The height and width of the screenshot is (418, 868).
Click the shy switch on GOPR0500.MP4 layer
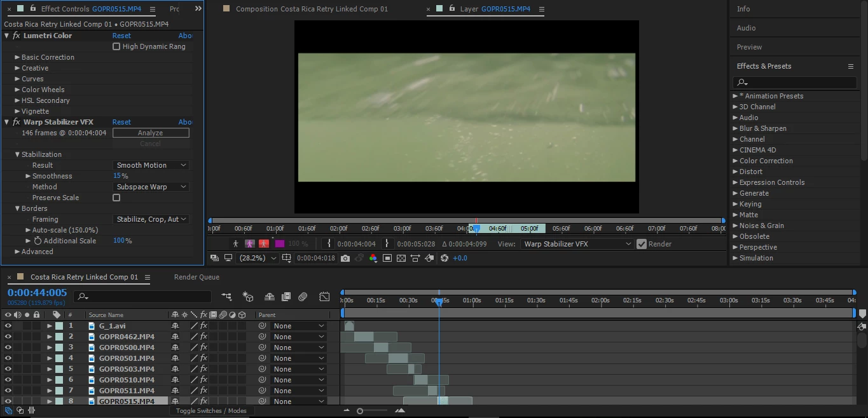175,347
